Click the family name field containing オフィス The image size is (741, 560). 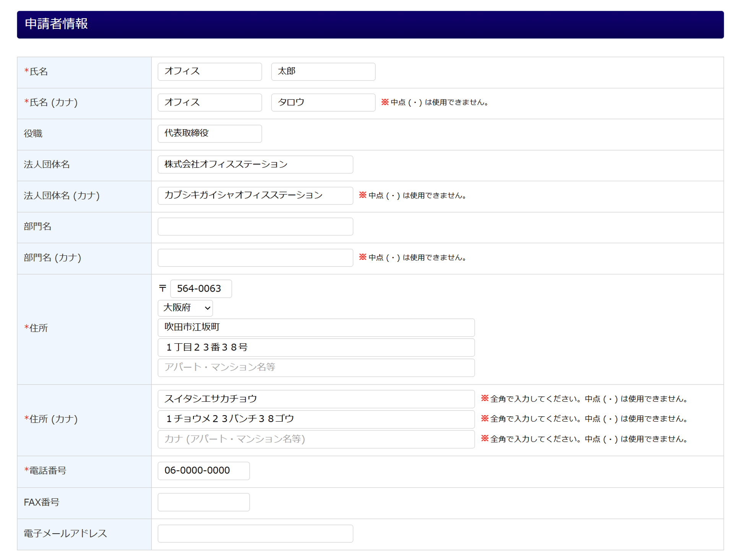pyautogui.click(x=210, y=71)
